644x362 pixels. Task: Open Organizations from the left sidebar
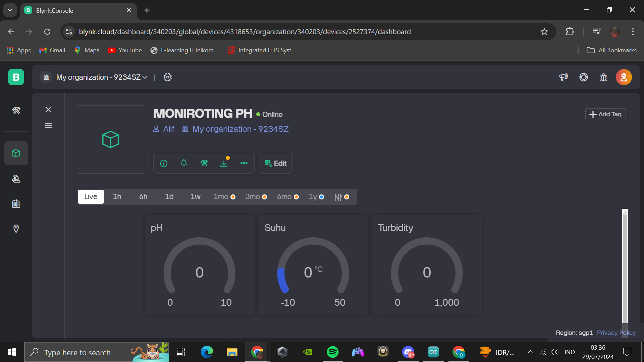tap(16, 203)
